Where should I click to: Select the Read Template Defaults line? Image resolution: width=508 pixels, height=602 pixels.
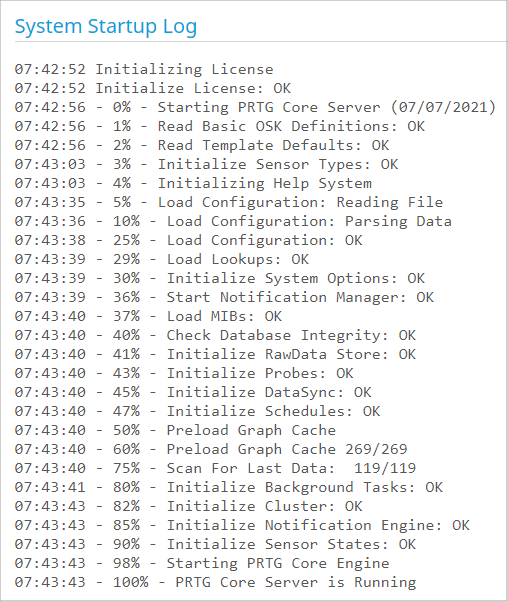click(x=202, y=146)
